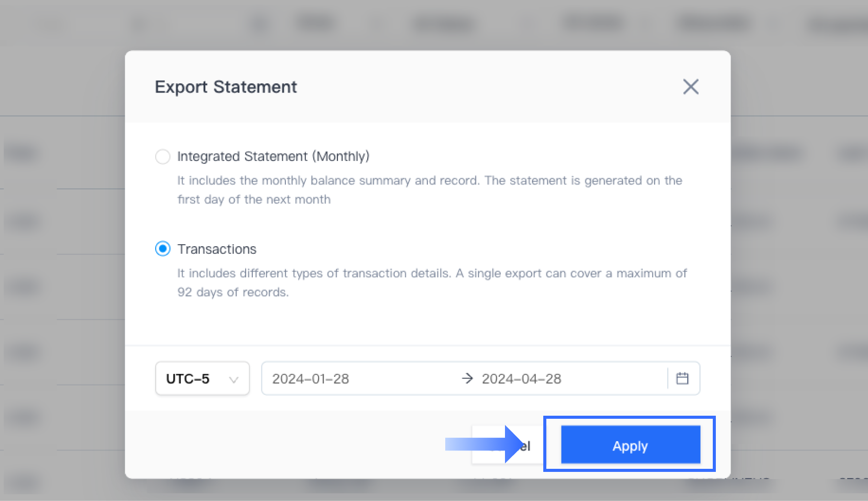This screenshot has height=501, width=868.
Task: Click the Export Statement dialog title
Action: click(226, 87)
